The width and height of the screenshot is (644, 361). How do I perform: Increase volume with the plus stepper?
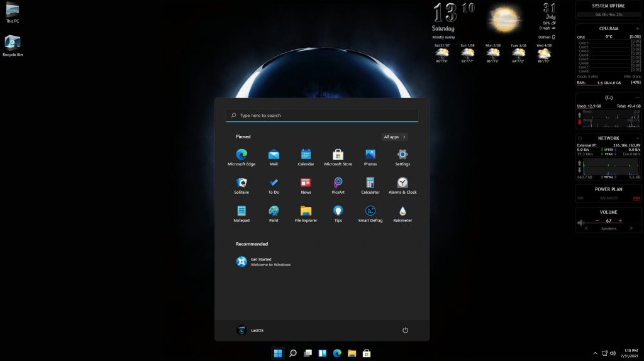click(620, 221)
